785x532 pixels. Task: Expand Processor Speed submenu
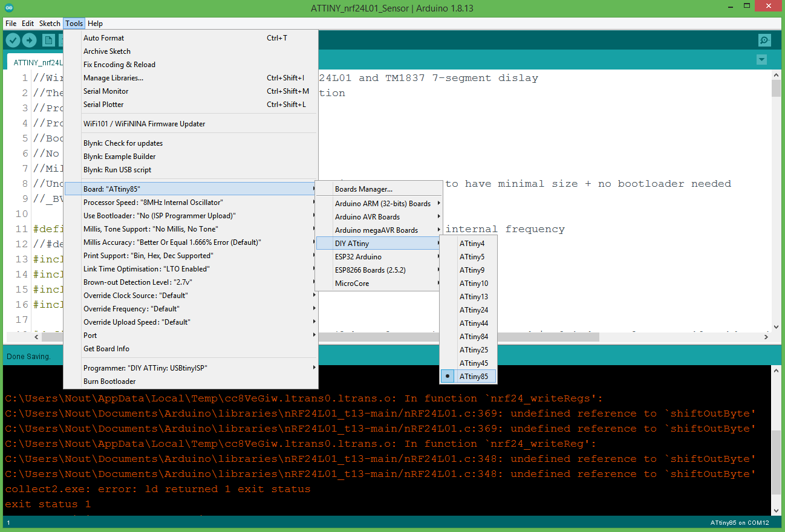coord(191,203)
